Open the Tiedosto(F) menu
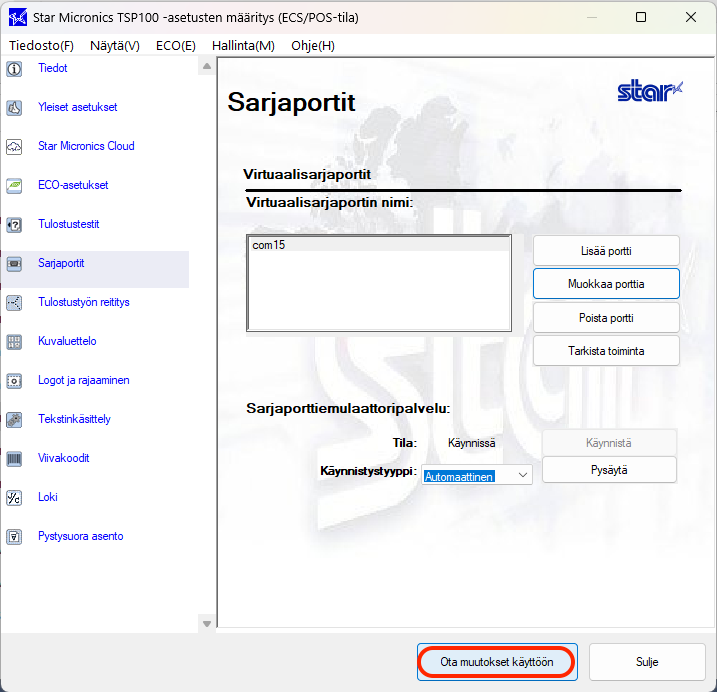 point(41,46)
